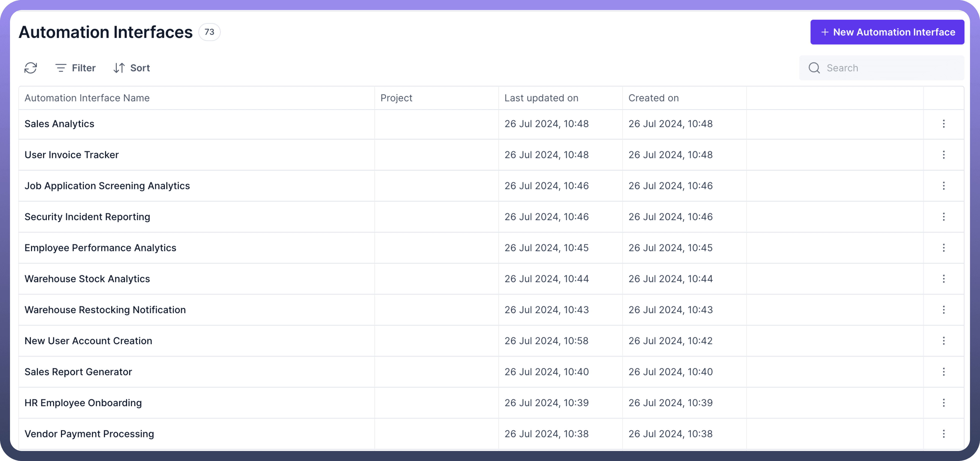
Task: Click the Automation Interface Name column header
Action: [x=87, y=98]
